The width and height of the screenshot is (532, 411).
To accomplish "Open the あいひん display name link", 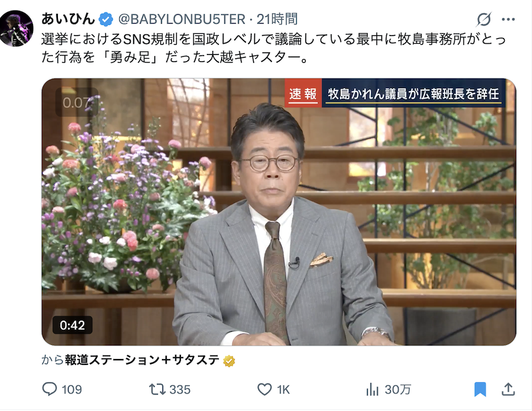I will click(68, 19).
